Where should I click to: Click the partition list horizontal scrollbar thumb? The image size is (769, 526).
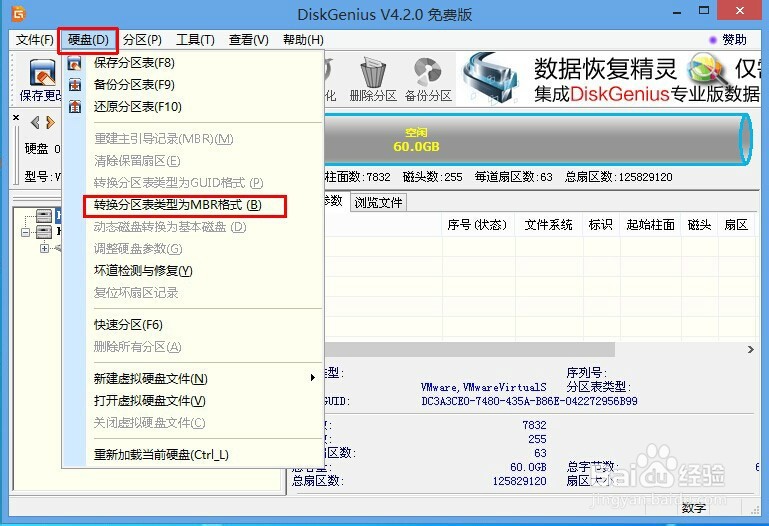coord(469,350)
